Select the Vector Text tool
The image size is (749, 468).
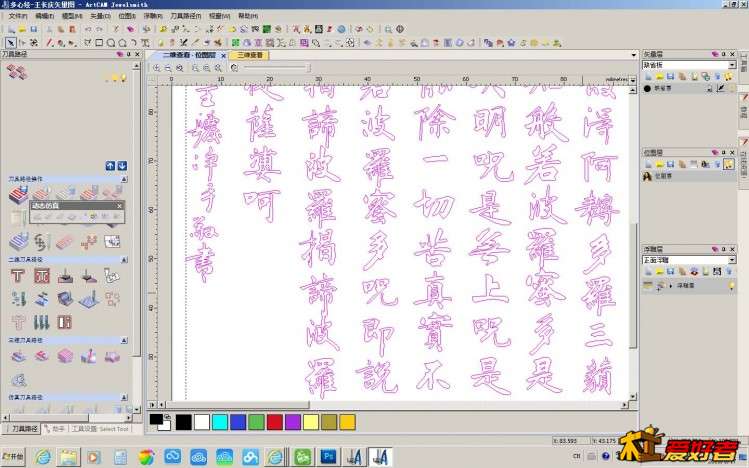[x=145, y=43]
